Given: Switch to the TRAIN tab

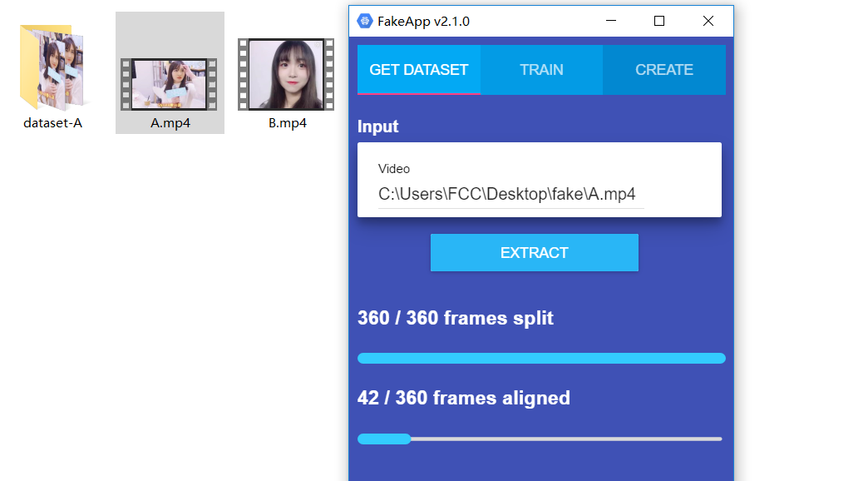Looking at the screenshot, I should pos(541,70).
